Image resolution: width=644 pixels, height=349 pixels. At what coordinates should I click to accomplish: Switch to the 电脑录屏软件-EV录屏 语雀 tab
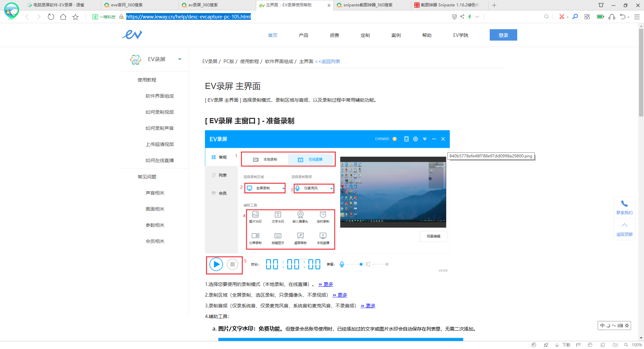pyautogui.click(x=62, y=5)
